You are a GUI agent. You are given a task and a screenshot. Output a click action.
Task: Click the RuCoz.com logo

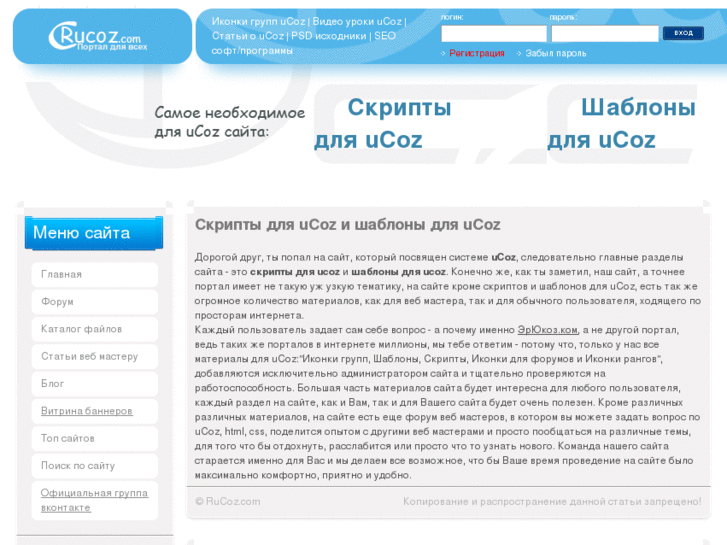coord(98,36)
